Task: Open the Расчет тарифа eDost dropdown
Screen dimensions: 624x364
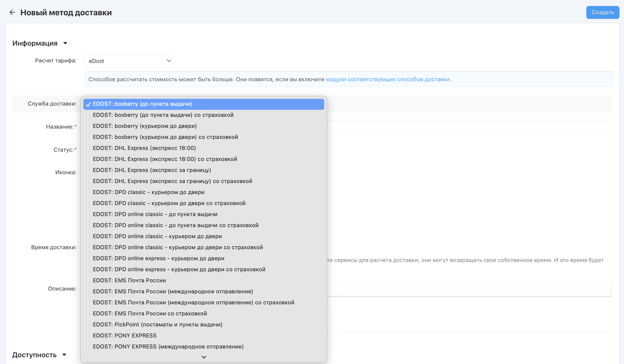Action: pos(129,61)
